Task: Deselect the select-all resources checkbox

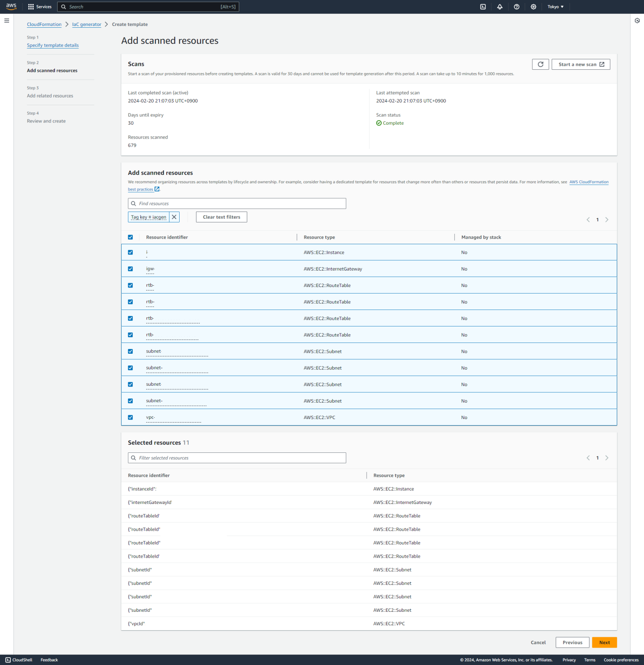Action: (130, 237)
